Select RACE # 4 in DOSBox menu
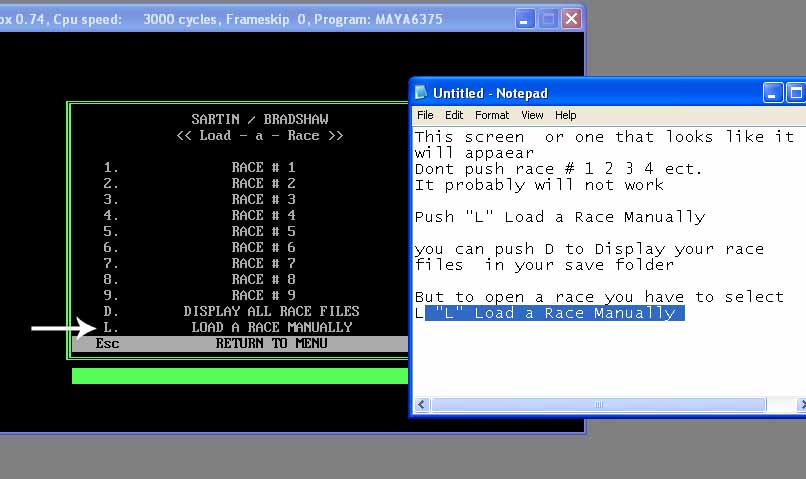The image size is (806, 479). click(x=263, y=215)
